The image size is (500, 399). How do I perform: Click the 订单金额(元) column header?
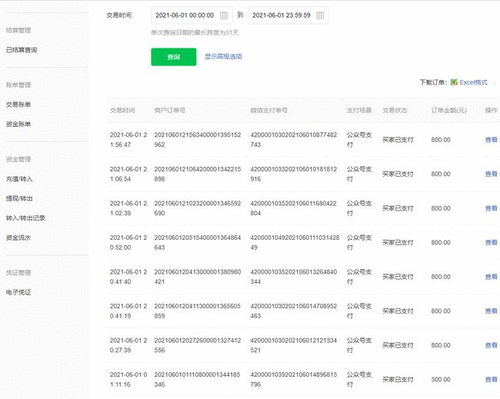[x=449, y=110]
